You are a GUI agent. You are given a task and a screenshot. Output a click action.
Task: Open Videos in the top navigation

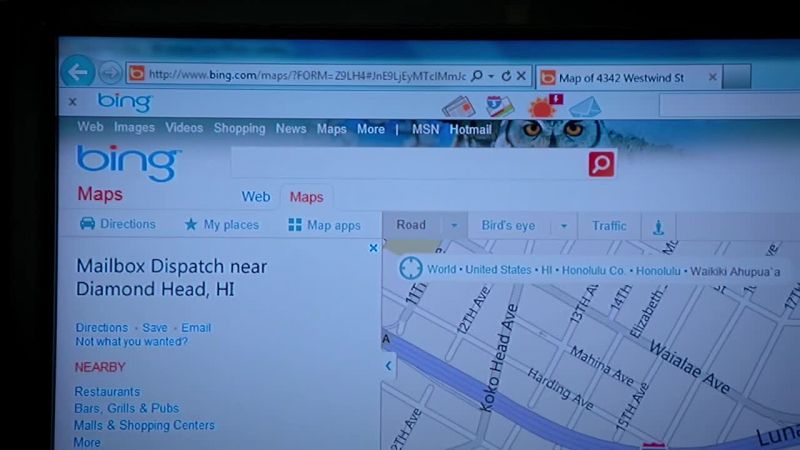click(184, 128)
